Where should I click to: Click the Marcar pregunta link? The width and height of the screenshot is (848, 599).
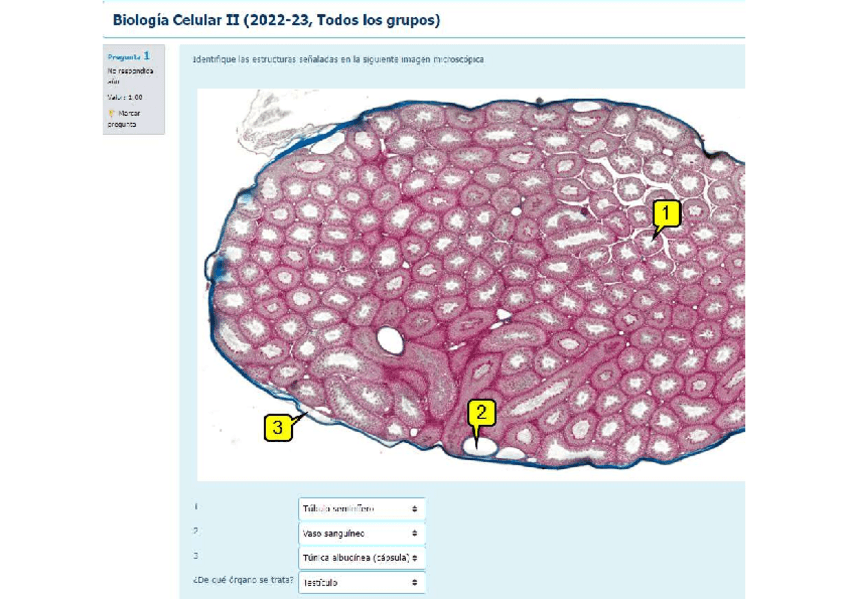coord(123,119)
